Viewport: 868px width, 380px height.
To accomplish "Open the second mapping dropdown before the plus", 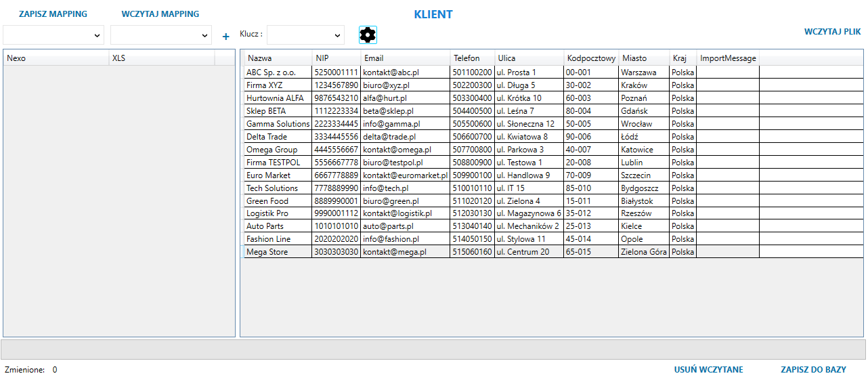I will [x=161, y=35].
